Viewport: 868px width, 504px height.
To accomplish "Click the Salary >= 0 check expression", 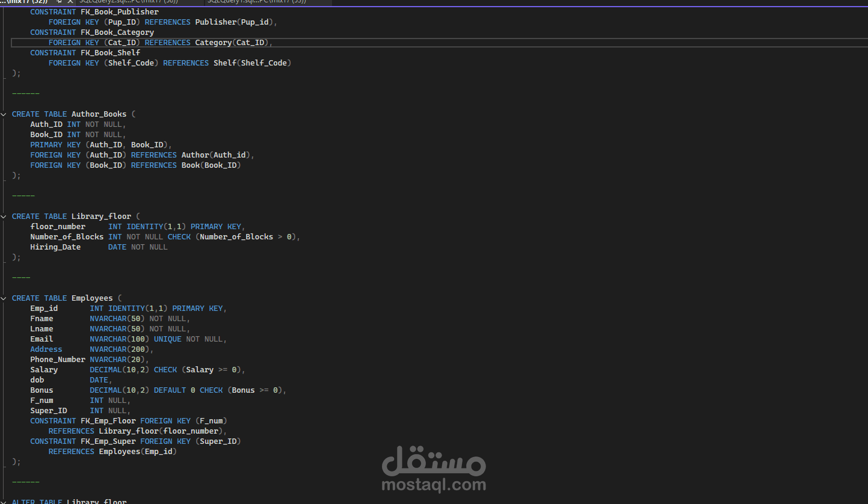I will 211,370.
